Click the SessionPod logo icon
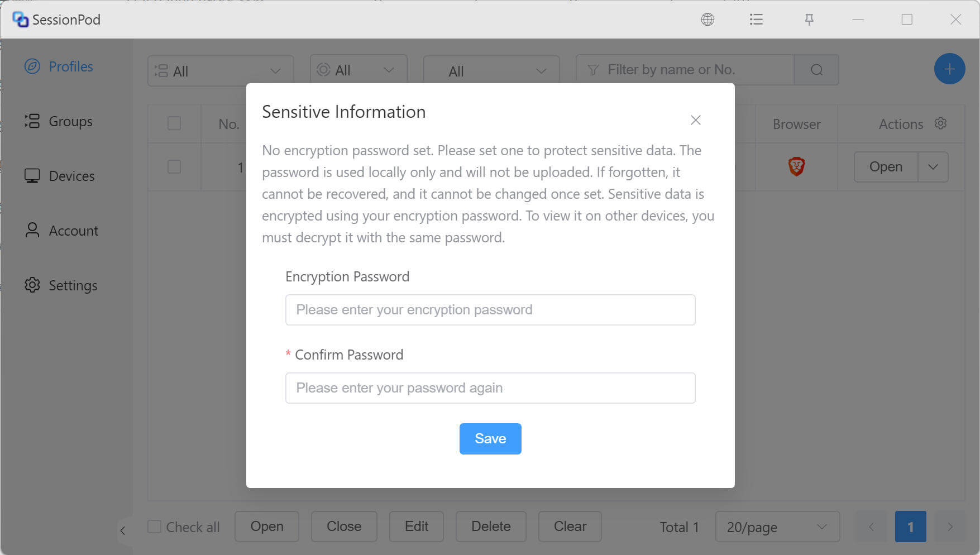Image resolution: width=980 pixels, height=555 pixels. pyautogui.click(x=20, y=20)
